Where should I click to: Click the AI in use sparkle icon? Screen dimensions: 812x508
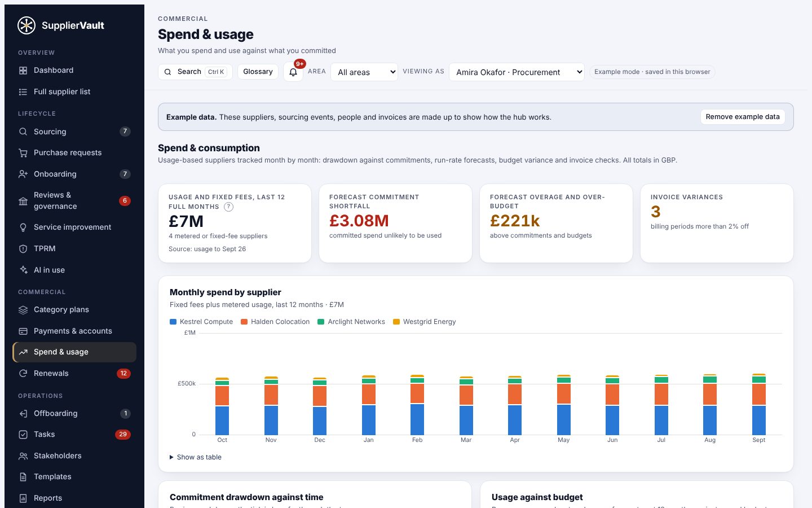(23, 270)
